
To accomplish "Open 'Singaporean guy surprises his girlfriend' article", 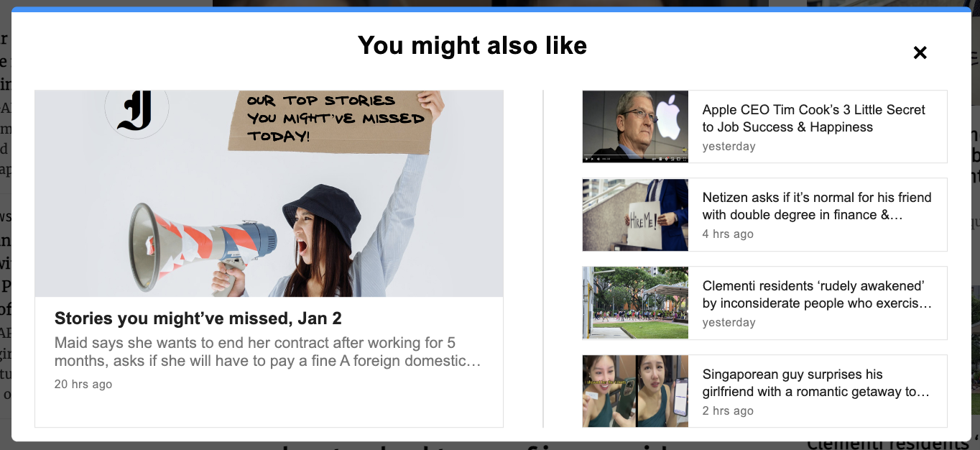I will (816, 383).
